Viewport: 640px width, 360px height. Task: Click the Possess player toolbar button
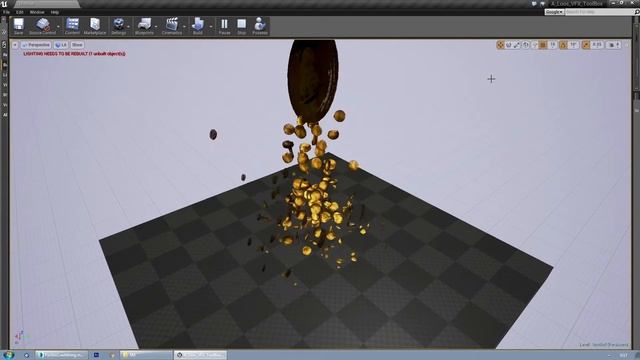260,26
